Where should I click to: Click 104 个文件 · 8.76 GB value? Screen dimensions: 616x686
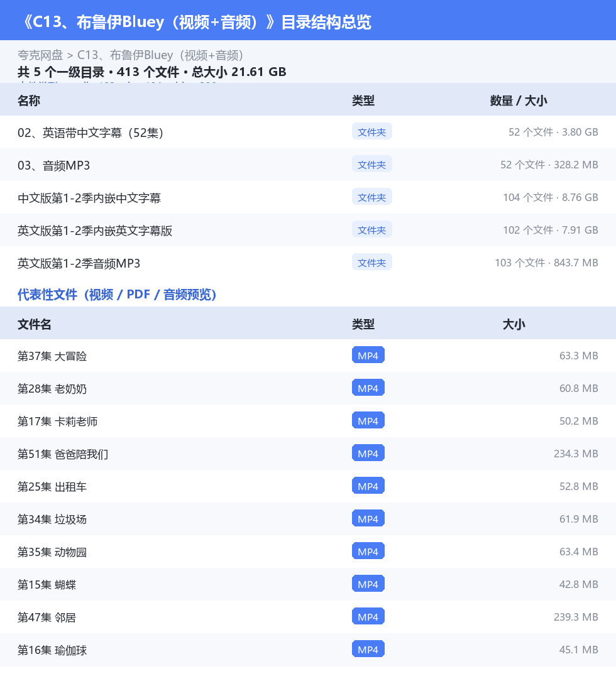(x=551, y=198)
